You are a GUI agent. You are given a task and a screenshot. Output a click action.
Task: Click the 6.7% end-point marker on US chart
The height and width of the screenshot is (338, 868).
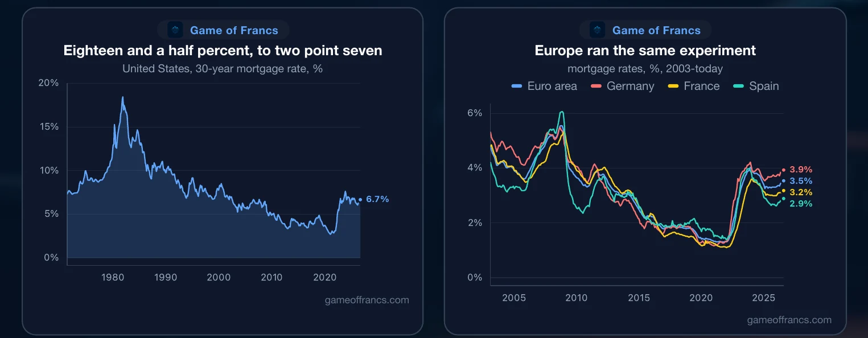pyautogui.click(x=360, y=199)
